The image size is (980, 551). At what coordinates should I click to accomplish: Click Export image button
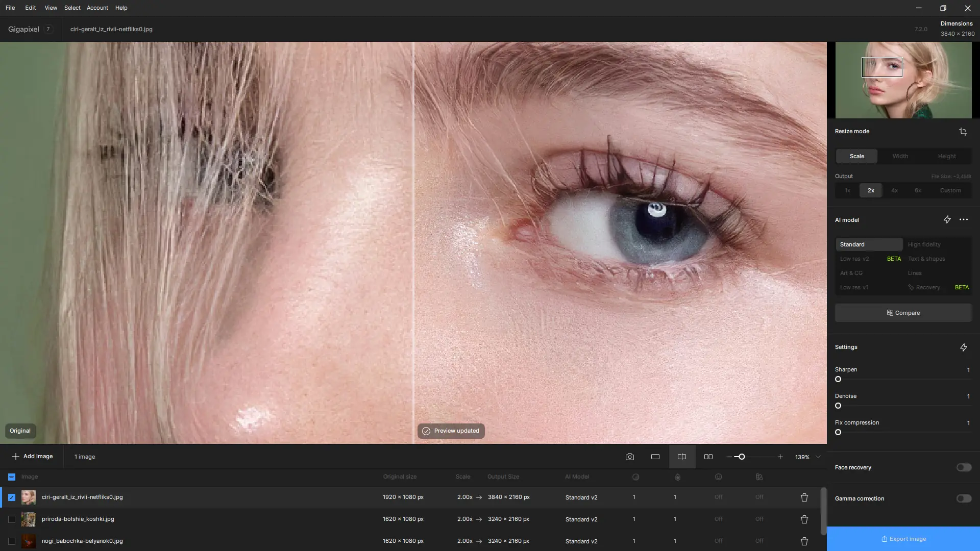pyautogui.click(x=903, y=539)
